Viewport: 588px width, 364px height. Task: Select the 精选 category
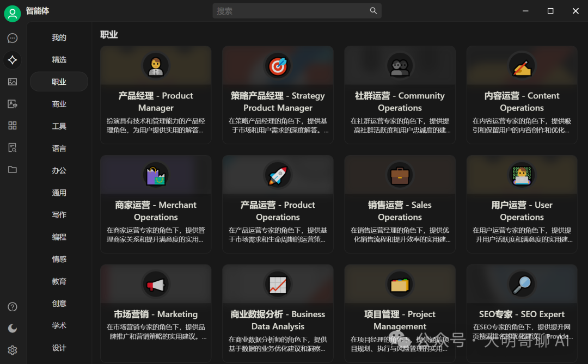pos(59,60)
